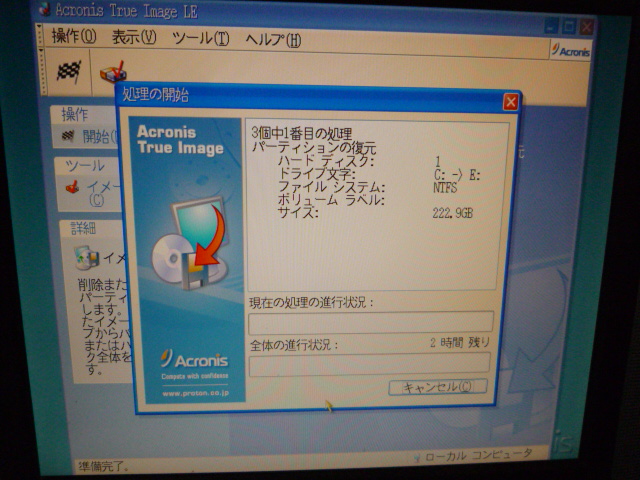The image size is (640, 480).
Task: Click the NTFS file system value
Action: click(x=445, y=188)
